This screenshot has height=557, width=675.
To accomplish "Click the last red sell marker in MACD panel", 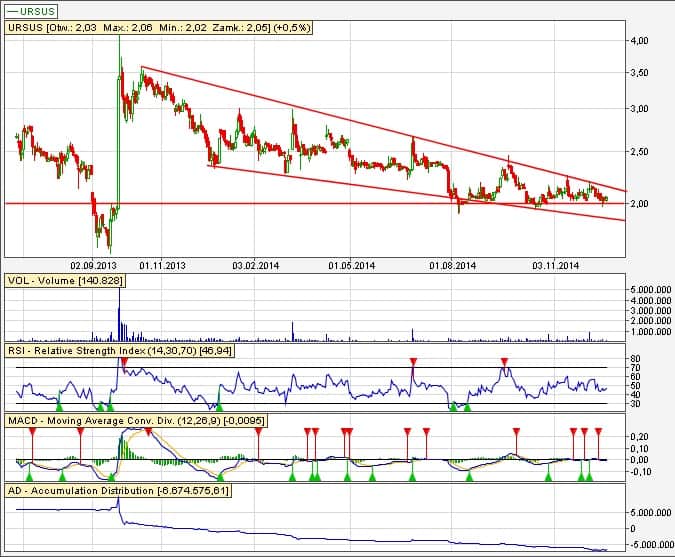I will tap(598, 431).
